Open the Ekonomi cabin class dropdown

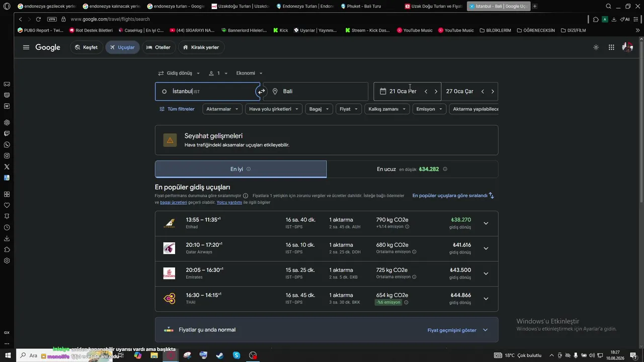(x=250, y=73)
